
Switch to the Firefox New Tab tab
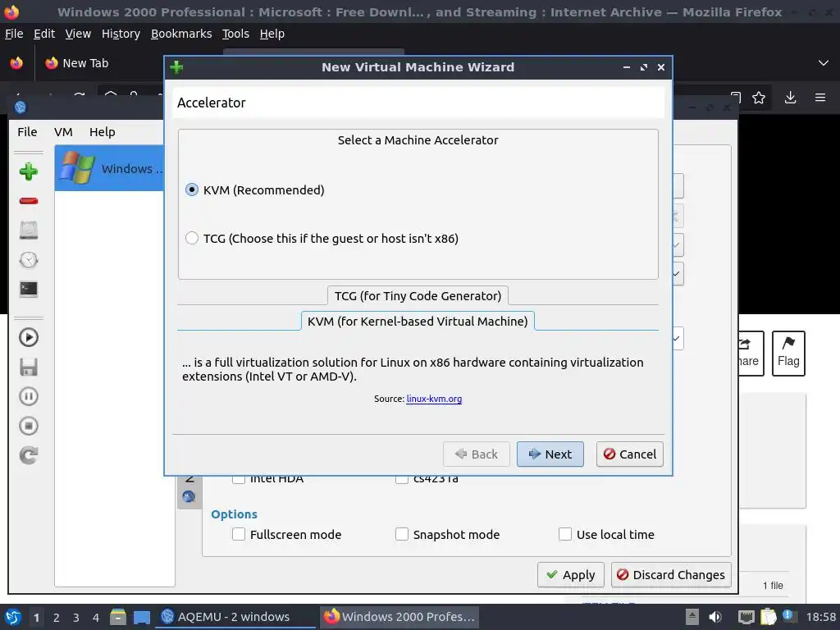pos(85,63)
